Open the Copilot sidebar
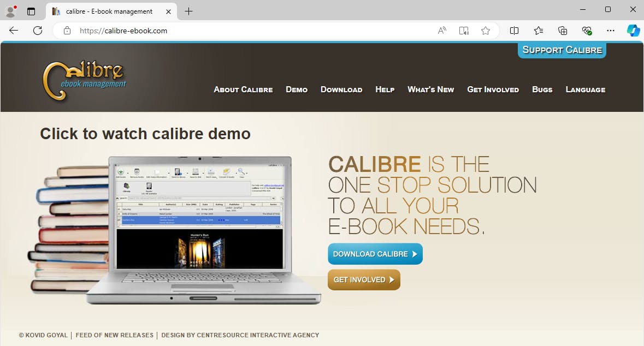644x346 pixels. click(x=633, y=31)
